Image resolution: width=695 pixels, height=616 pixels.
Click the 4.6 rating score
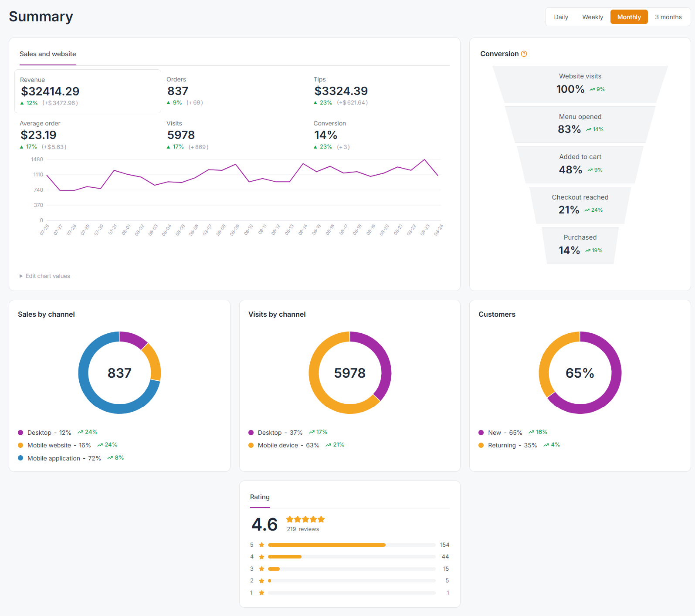(264, 525)
